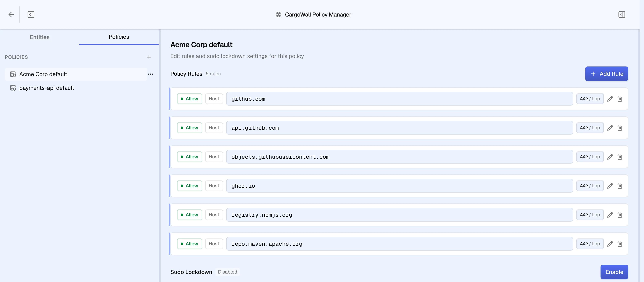Delete the repo.maven.apache.org rule
The image size is (644, 282).
[620, 244]
